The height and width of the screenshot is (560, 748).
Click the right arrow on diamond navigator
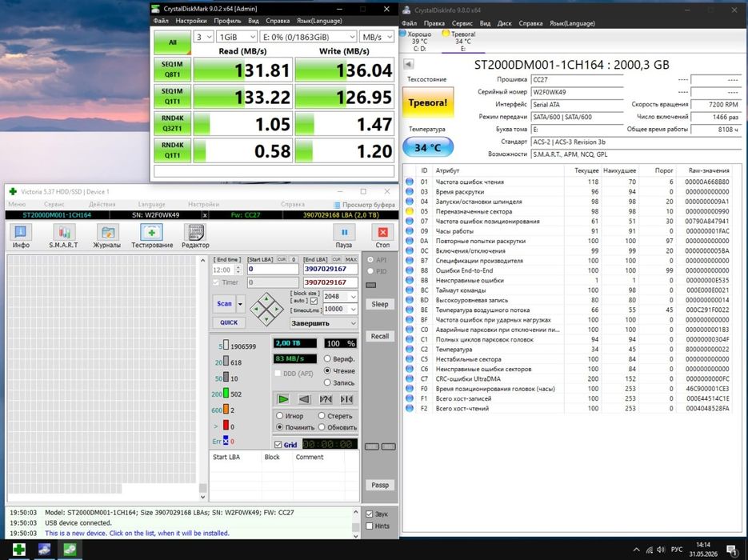[x=277, y=309]
